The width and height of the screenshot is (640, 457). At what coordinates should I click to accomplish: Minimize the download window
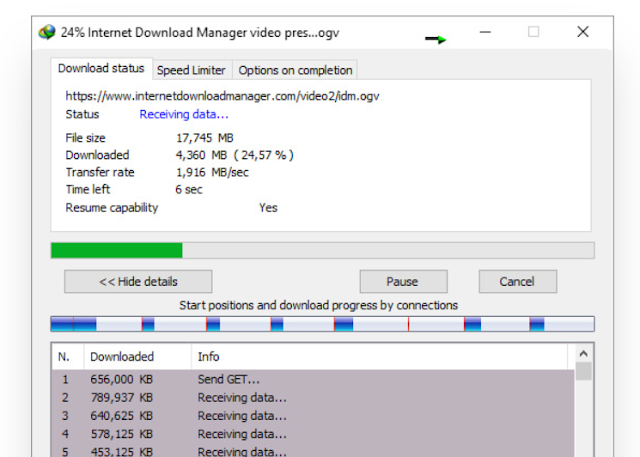(x=485, y=32)
